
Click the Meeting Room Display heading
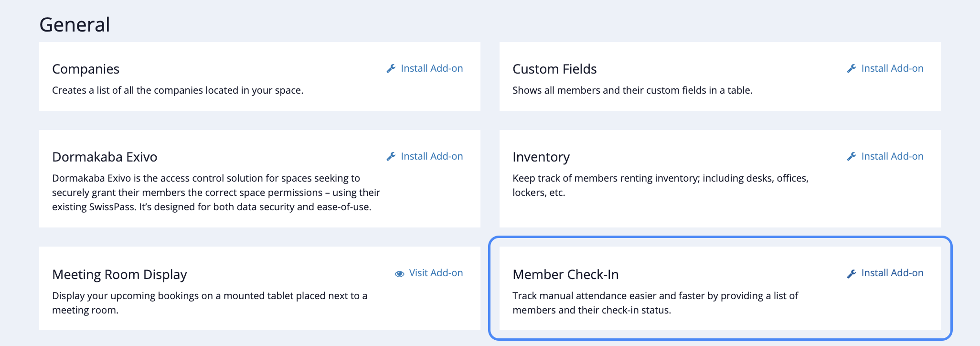tap(119, 275)
